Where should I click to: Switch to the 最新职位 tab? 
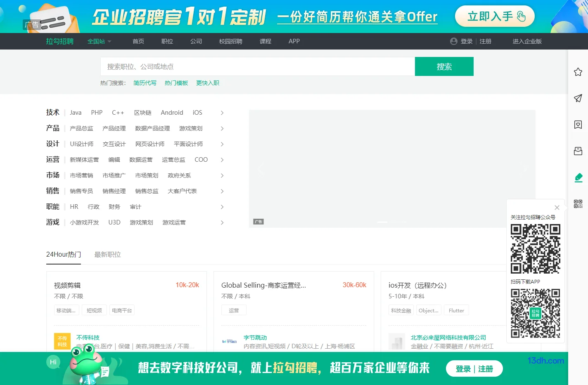point(107,255)
